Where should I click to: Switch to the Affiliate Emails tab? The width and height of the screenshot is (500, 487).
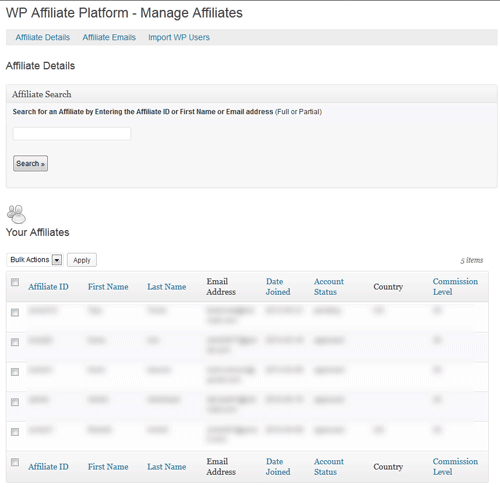coord(109,37)
